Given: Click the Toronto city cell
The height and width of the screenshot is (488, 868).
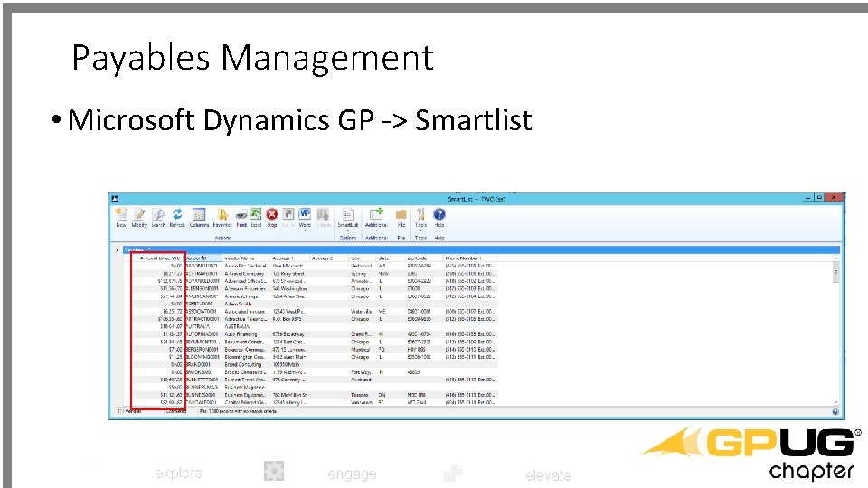Looking at the screenshot, I should click(x=359, y=395).
